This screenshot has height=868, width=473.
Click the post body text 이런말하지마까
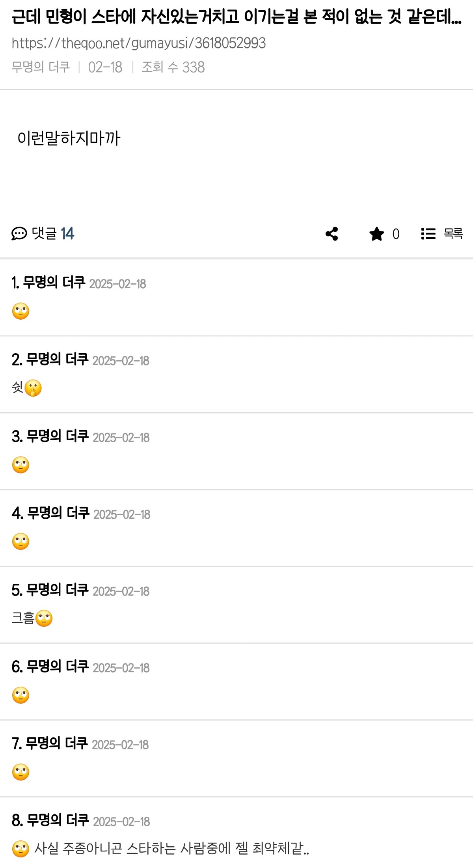pyautogui.click(x=69, y=138)
